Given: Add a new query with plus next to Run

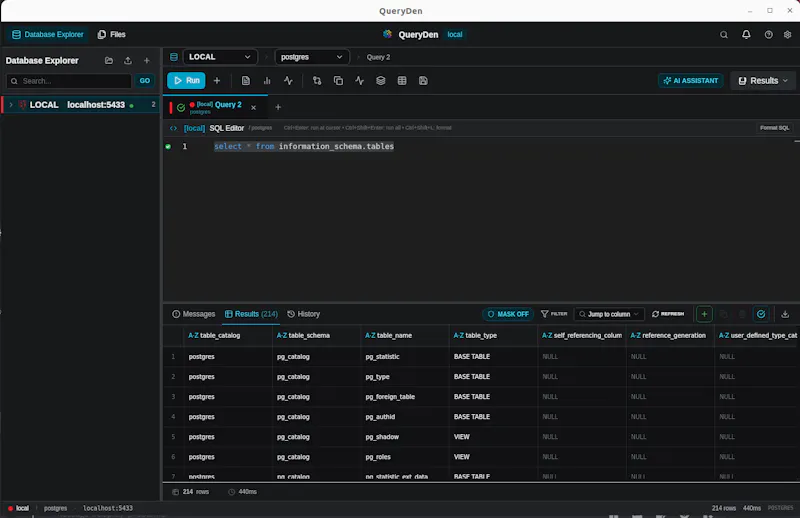Looking at the screenshot, I should pos(217,81).
